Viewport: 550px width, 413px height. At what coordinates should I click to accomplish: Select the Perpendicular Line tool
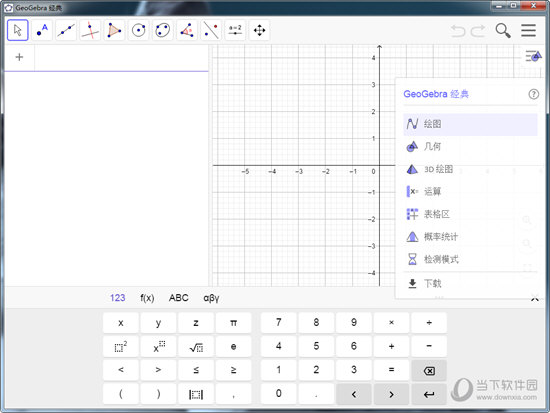[90, 30]
